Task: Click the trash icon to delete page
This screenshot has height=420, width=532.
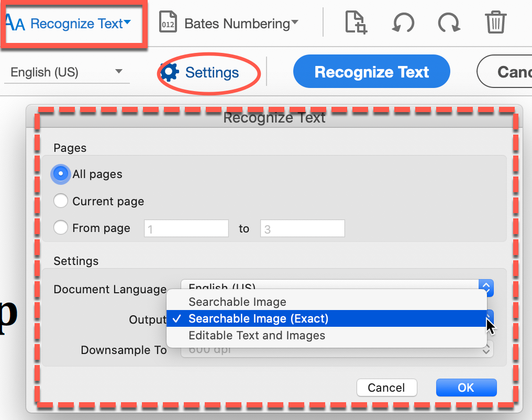Action: [x=494, y=23]
